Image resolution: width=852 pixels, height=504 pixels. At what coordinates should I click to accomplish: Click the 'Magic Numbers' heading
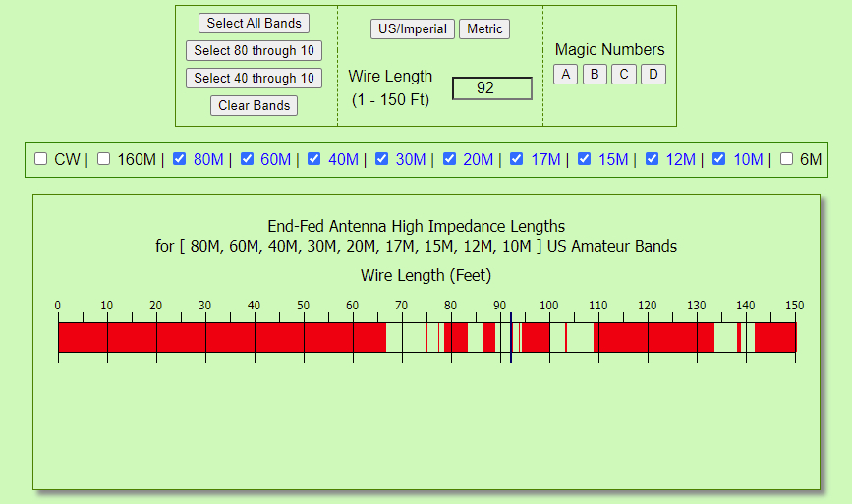coord(609,49)
